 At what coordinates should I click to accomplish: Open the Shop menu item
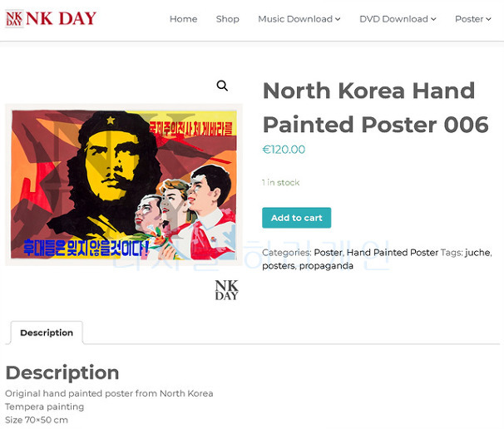(x=228, y=19)
